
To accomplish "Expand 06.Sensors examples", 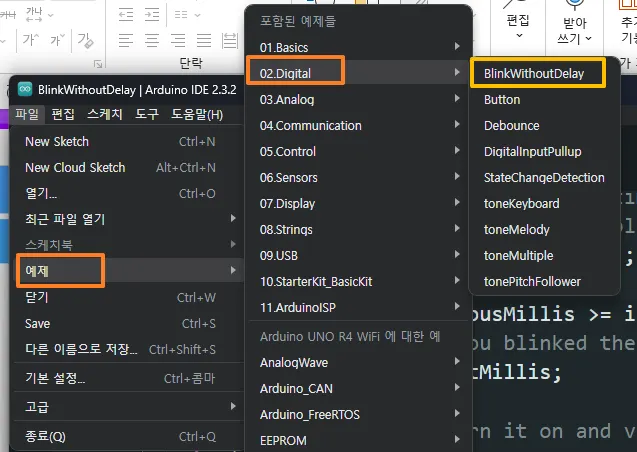I will (359, 177).
